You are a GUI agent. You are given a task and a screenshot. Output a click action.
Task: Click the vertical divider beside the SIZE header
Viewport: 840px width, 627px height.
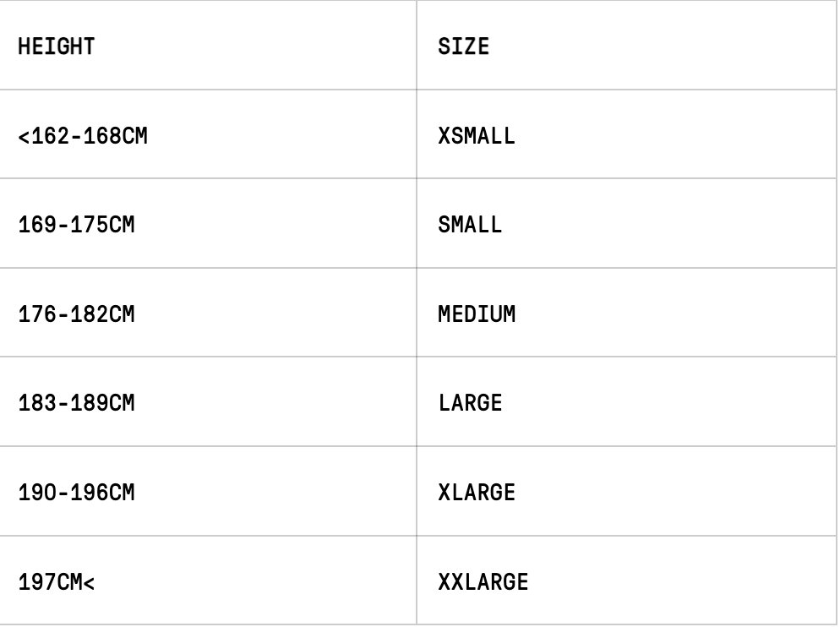coord(417,46)
